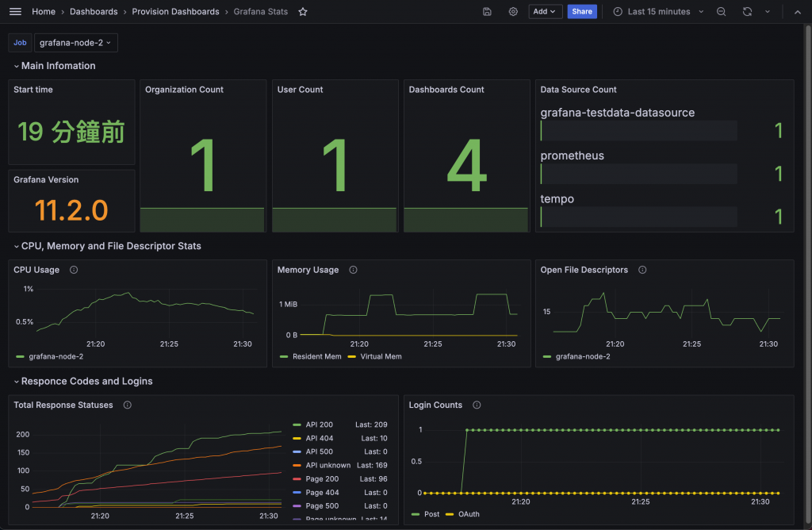The width and height of the screenshot is (812, 530).
Task: Toggle Resident Mem series in the legend
Action: click(317, 356)
